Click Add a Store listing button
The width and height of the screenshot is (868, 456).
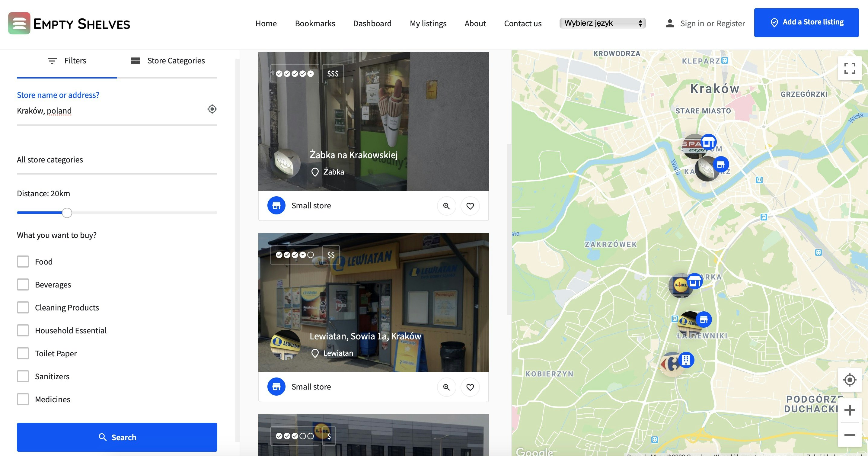(x=806, y=23)
